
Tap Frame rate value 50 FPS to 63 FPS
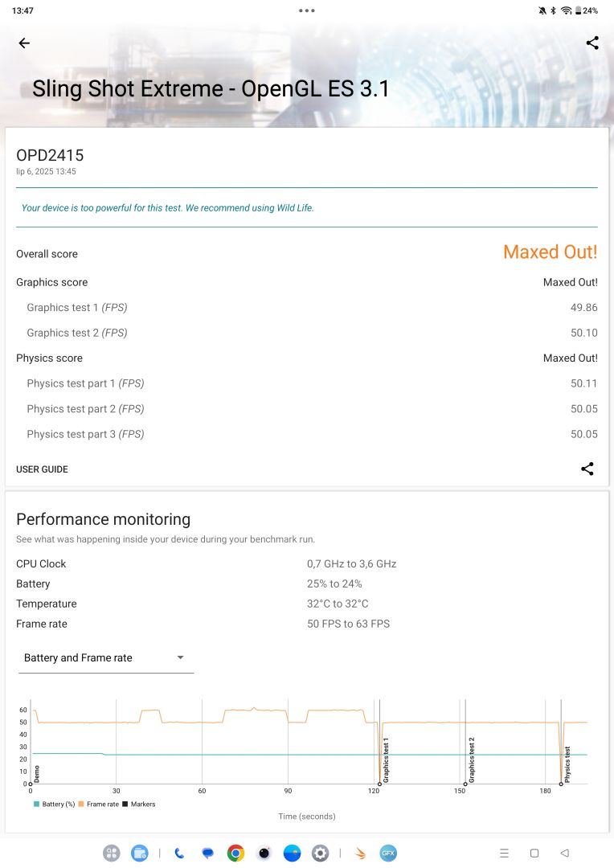(348, 624)
